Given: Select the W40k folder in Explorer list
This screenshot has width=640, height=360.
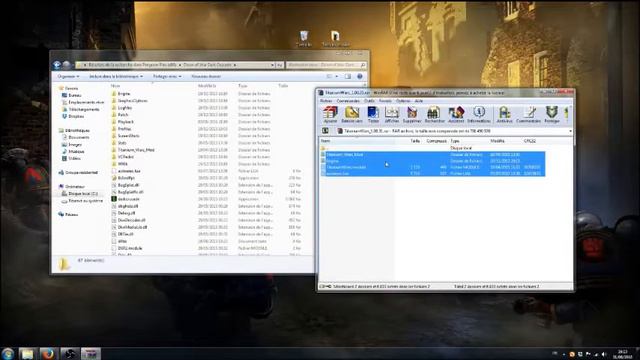Looking at the screenshot, I should click(x=120, y=164).
